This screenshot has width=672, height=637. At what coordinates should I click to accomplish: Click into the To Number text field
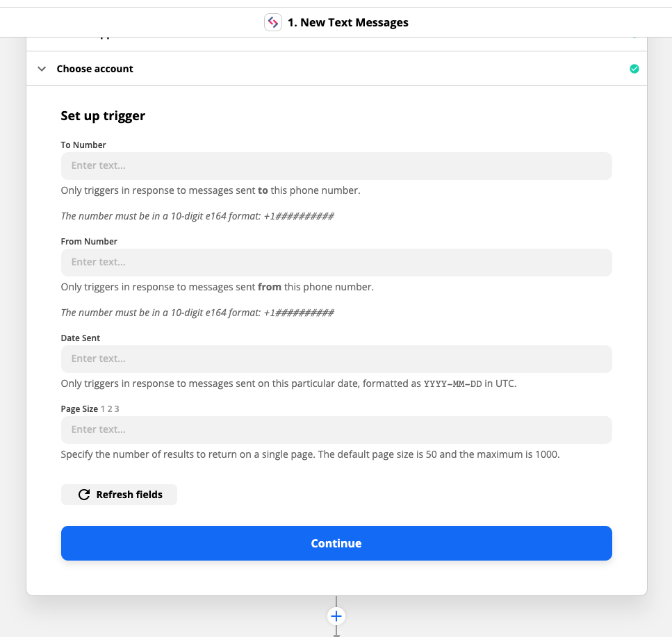coord(336,165)
